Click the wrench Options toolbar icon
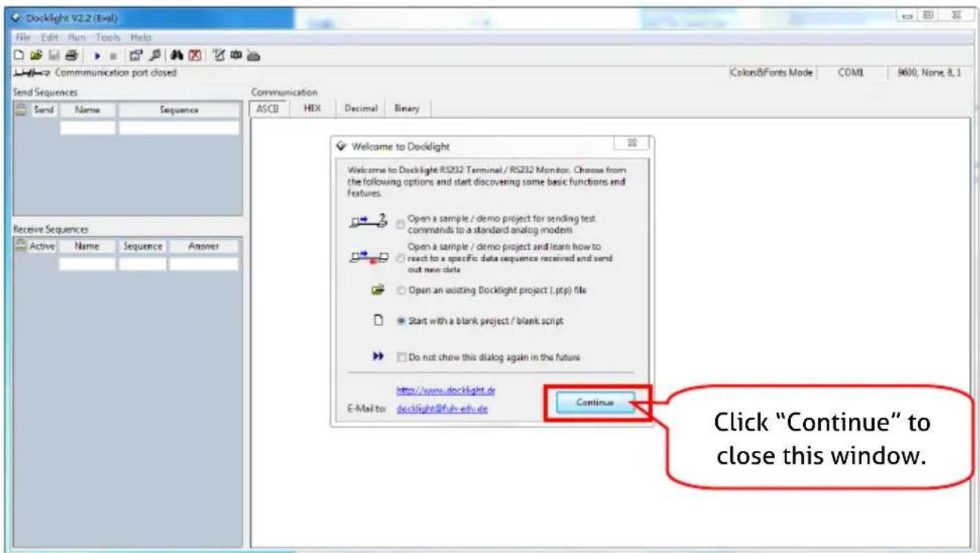The image size is (980, 553). click(x=154, y=55)
